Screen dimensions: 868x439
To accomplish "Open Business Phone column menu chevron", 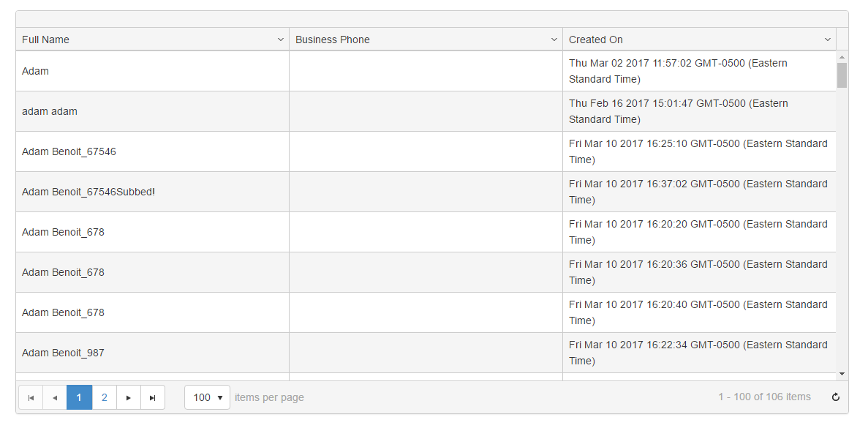I will pyautogui.click(x=554, y=40).
